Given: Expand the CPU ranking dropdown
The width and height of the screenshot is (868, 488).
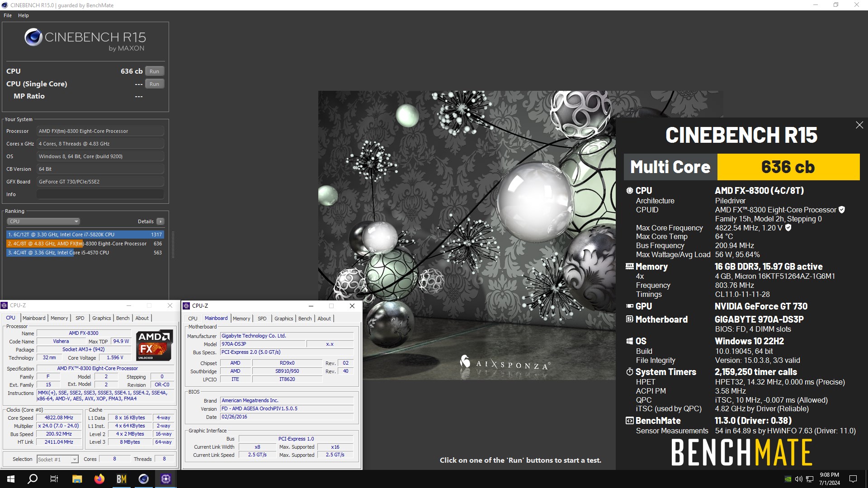Looking at the screenshot, I should pyautogui.click(x=43, y=221).
